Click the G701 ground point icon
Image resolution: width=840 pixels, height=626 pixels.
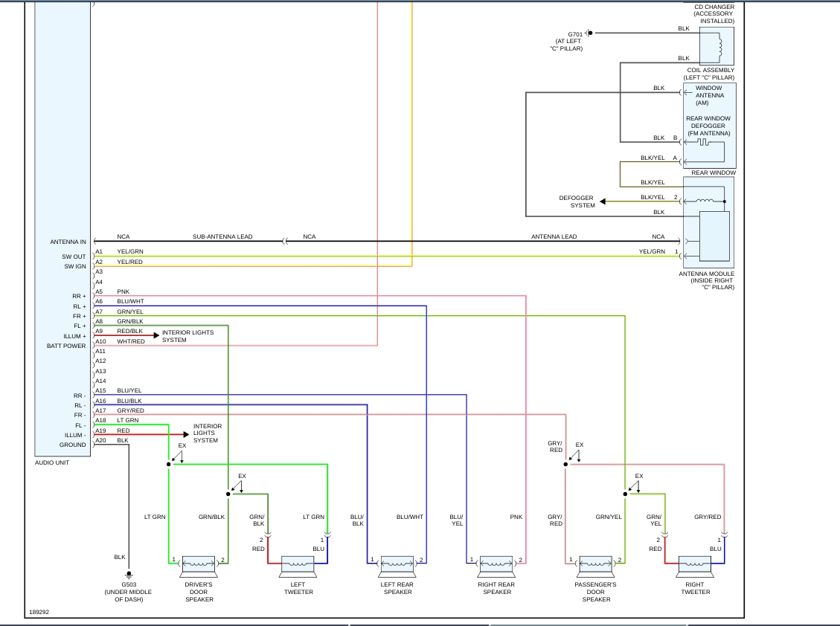589,32
